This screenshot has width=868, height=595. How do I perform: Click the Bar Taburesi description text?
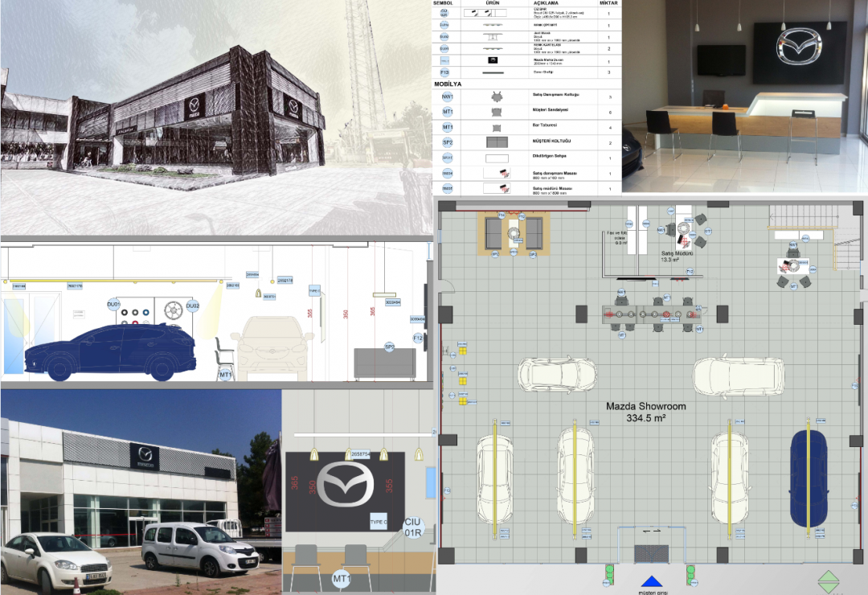tap(545, 125)
